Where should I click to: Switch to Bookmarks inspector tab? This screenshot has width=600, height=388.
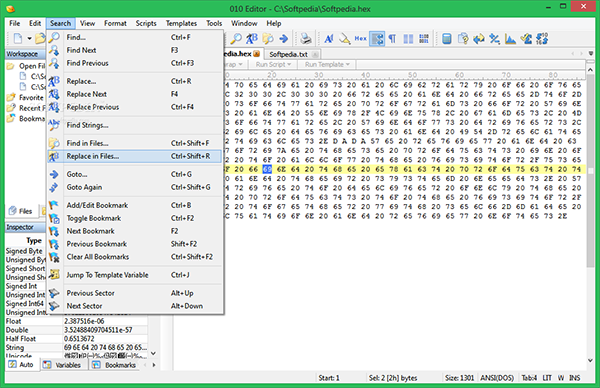click(114, 365)
